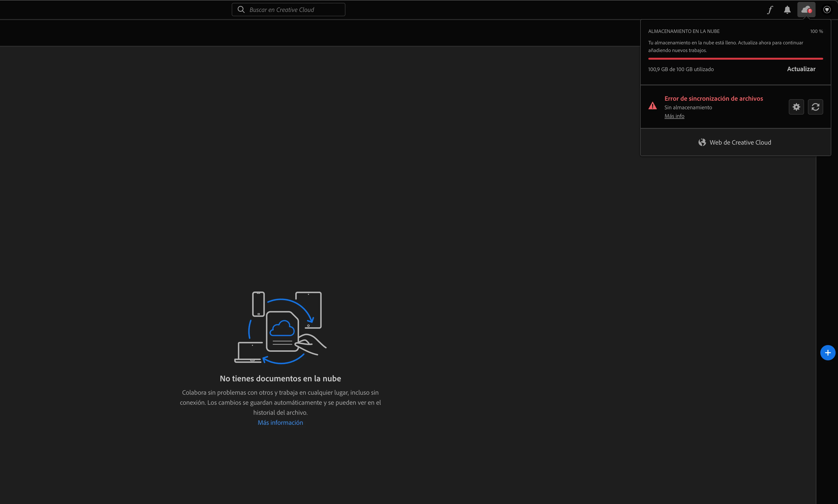Open the notifications bell

787,10
